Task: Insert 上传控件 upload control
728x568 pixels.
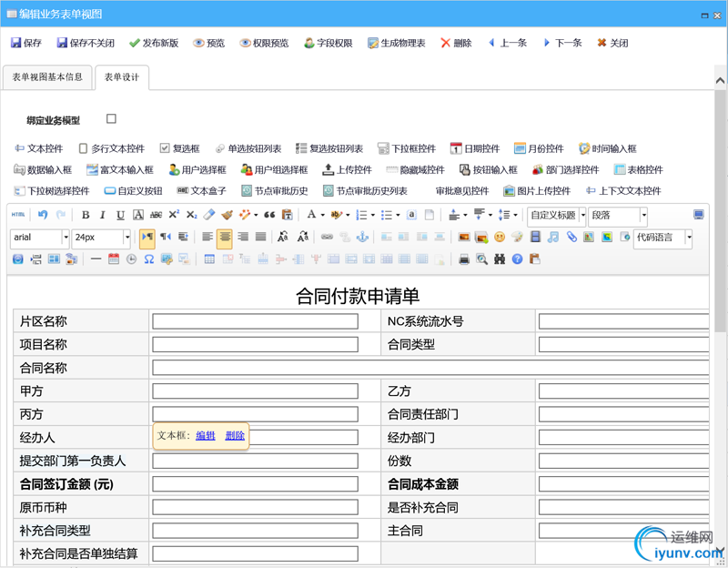Action: 348,170
